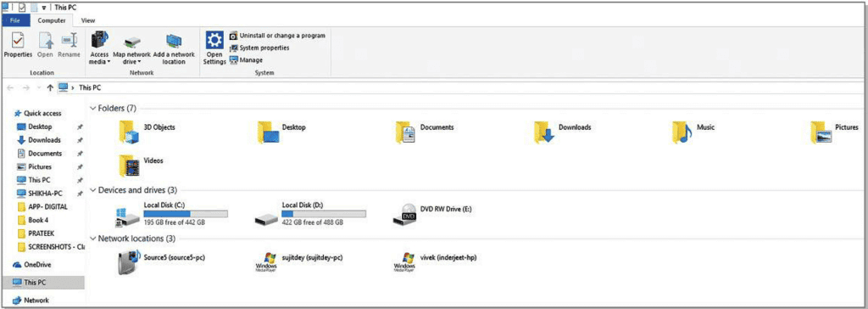The image size is (868, 309).
Task: Open the Properties ribbon button
Action: click(x=18, y=46)
